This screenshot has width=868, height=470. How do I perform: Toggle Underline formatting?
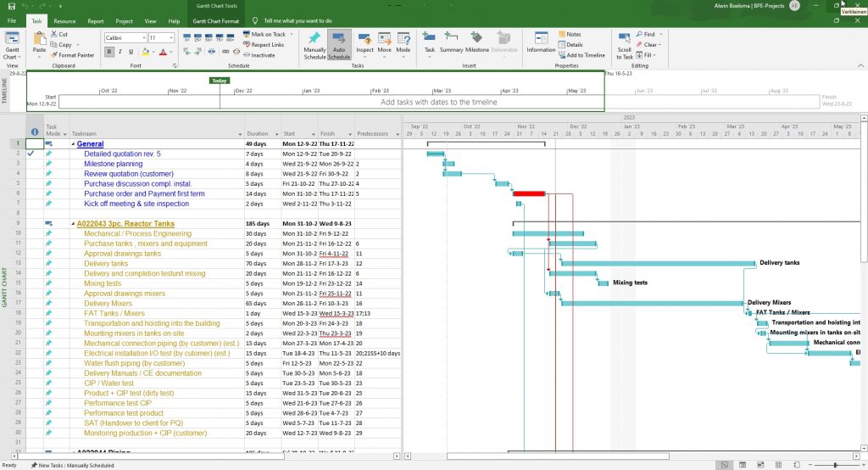point(131,52)
